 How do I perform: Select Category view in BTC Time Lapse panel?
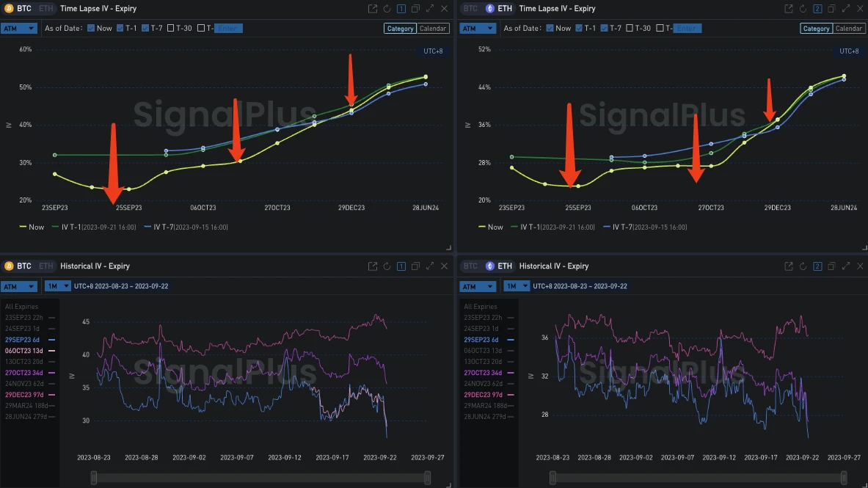click(x=400, y=28)
